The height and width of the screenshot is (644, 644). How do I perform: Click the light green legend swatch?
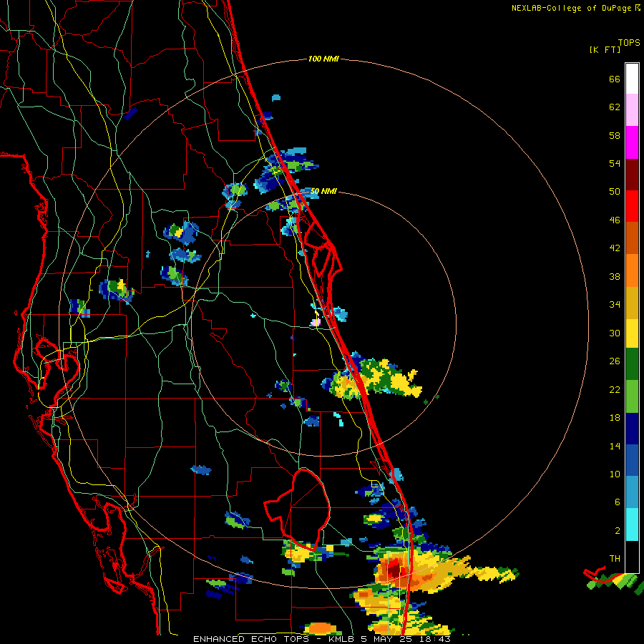click(632, 396)
